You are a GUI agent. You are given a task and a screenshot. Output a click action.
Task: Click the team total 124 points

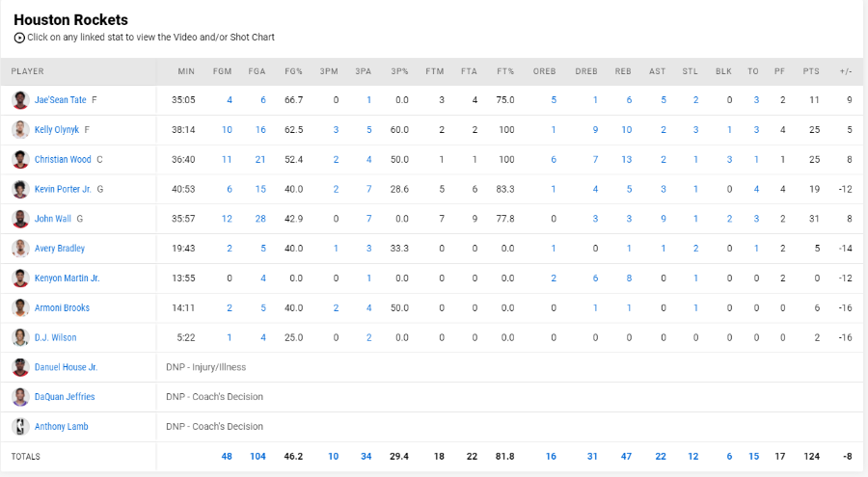tap(811, 457)
